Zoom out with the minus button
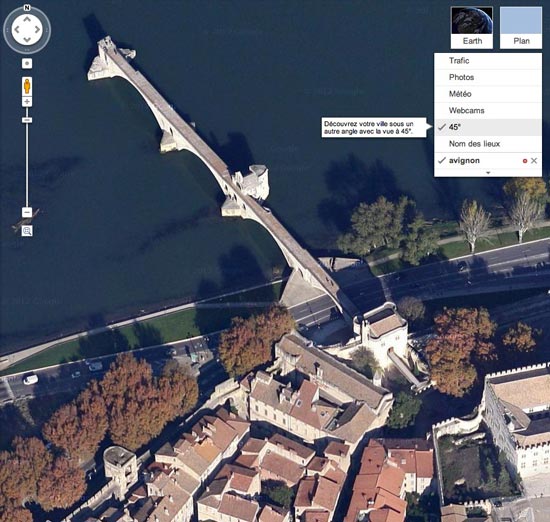This screenshot has height=522, width=550. pos(27,212)
